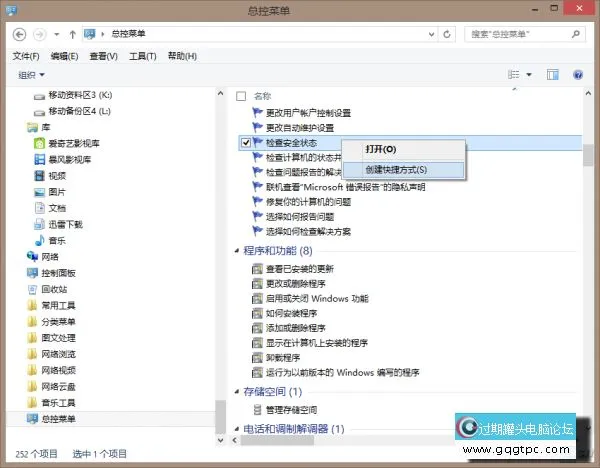The width and height of the screenshot is (600, 468).
Task: Open the 工具(T) menu
Action: click(x=143, y=56)
